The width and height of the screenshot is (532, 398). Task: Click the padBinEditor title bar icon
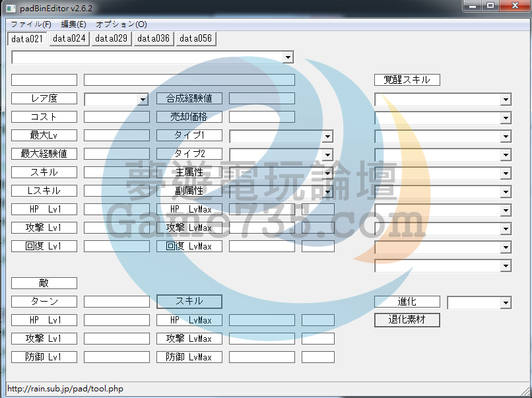click(11, 6)
